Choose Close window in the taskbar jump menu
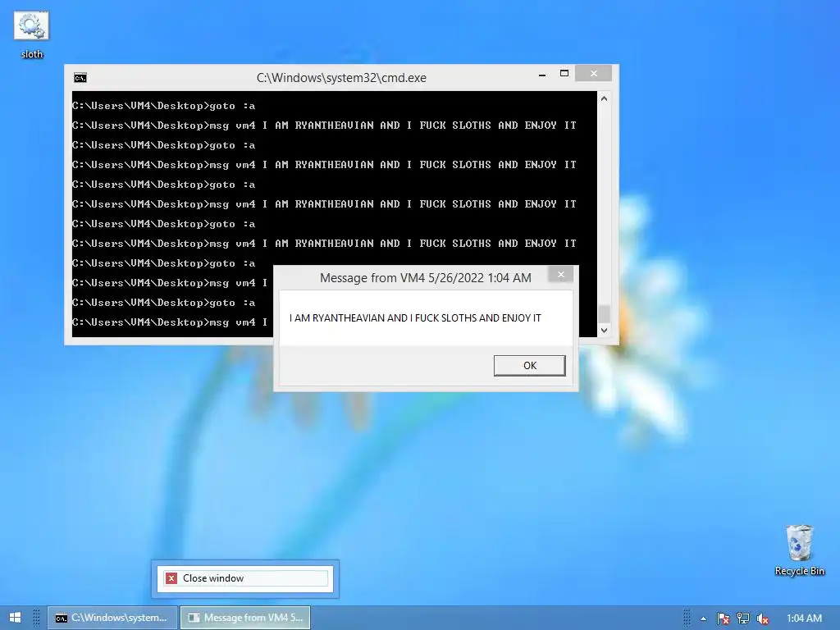 point(245,578)
